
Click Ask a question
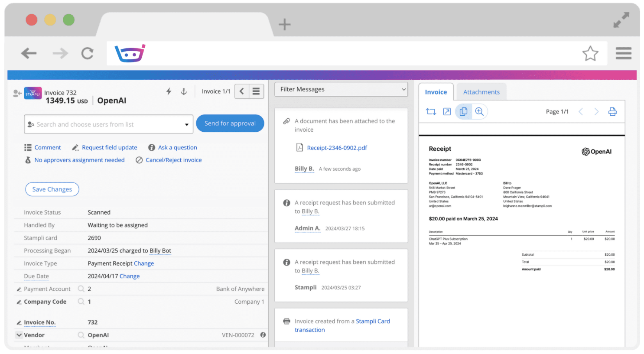click(178, 148)
